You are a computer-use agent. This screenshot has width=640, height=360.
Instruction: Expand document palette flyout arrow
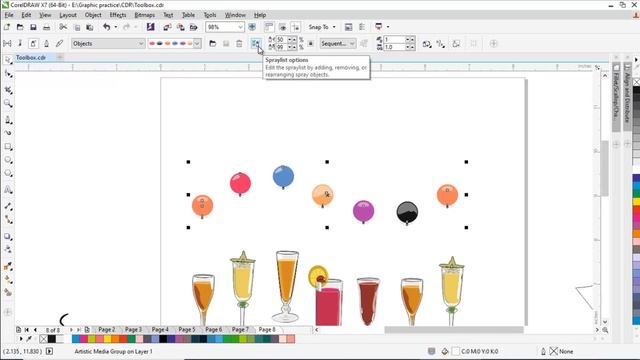(21, 339)
